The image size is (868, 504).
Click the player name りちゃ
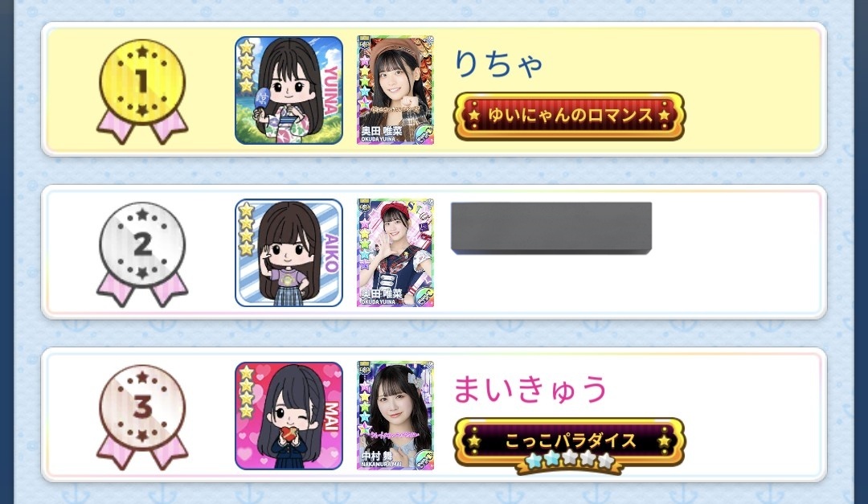tap(498, 64)
